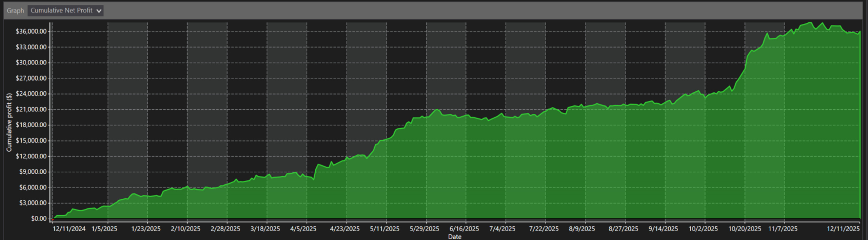Click the 9/14/2025 date label

click(x=663, y=229)
